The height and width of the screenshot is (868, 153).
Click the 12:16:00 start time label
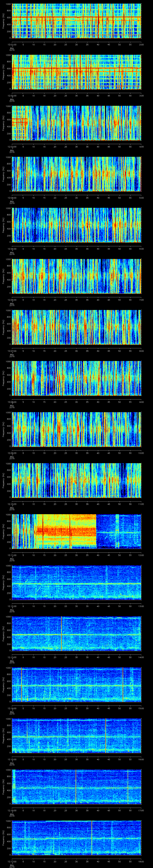[12, 810]
